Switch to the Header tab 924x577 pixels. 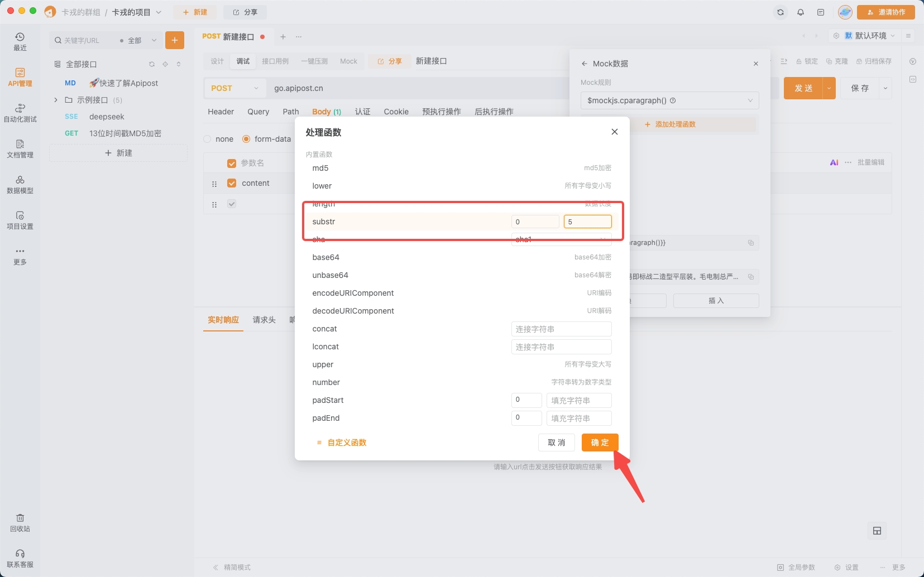point(221,112)
